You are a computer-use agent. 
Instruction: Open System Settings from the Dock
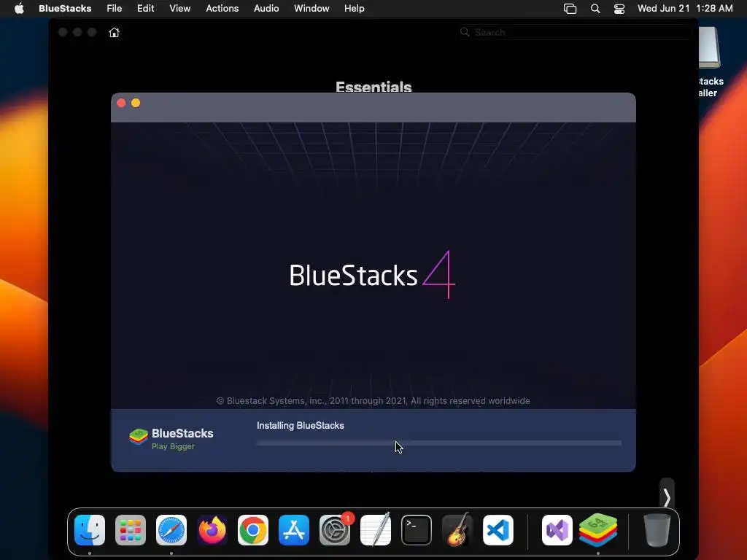[x=335, y=530]
